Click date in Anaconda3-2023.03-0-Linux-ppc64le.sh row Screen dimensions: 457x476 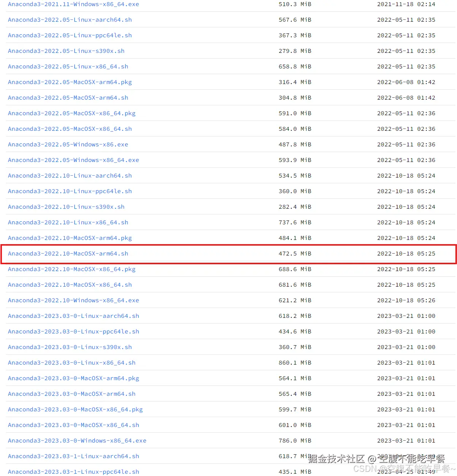tap(406, 332)
